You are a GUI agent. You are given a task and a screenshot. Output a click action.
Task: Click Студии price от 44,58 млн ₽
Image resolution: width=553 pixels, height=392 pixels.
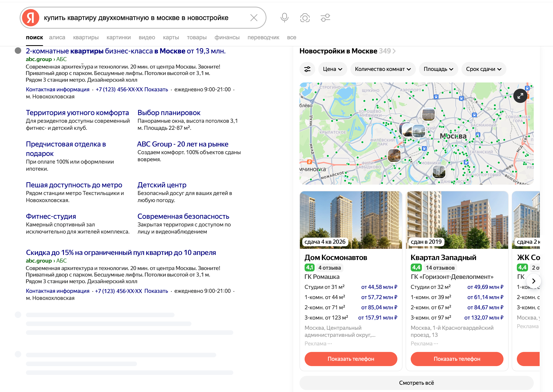point(379,287)
